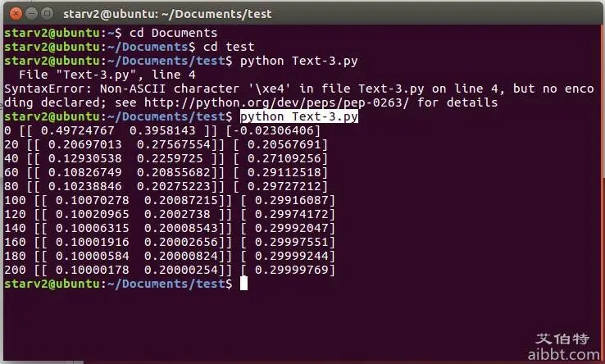The image size is (605, 364).
Task: Click the terminal cursor at last prompt
Action: [x=243, y=284]
